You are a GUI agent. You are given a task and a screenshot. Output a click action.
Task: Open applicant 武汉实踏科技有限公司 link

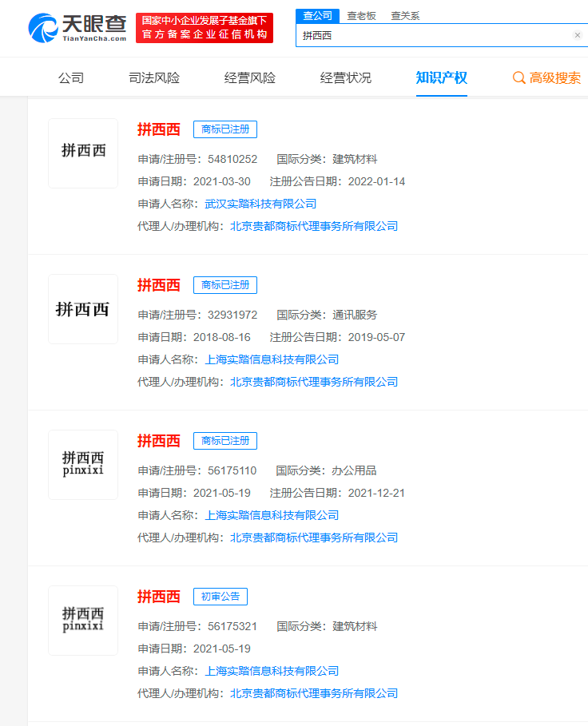point(260,204)
